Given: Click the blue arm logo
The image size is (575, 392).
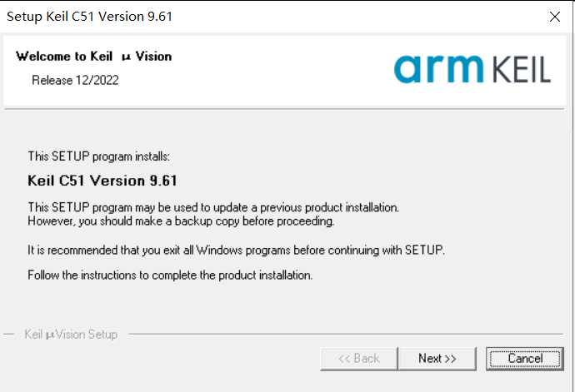Looking at the screenshot, I should [438, 69].
